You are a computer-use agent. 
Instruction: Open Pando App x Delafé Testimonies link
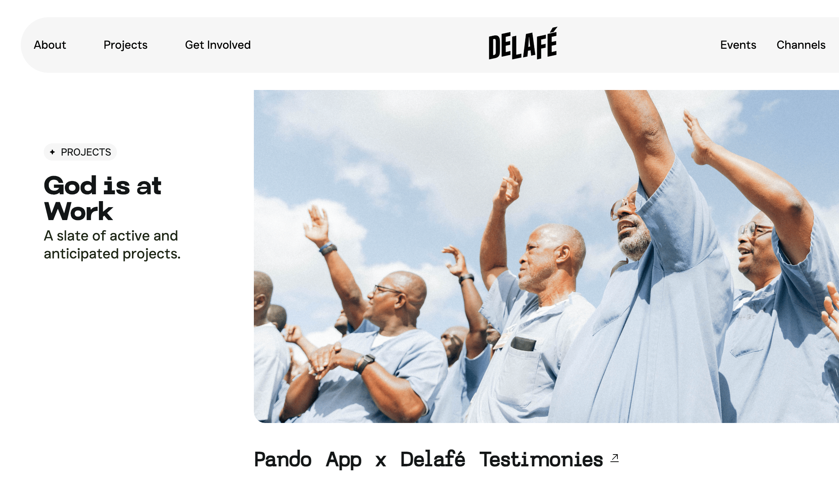pos(436,459)
